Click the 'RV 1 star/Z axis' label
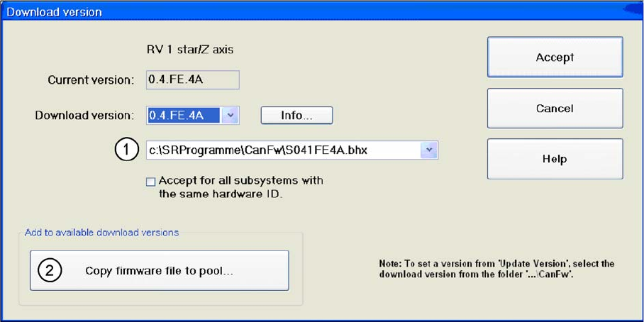 pyautogui.click(x=190, y=50)
